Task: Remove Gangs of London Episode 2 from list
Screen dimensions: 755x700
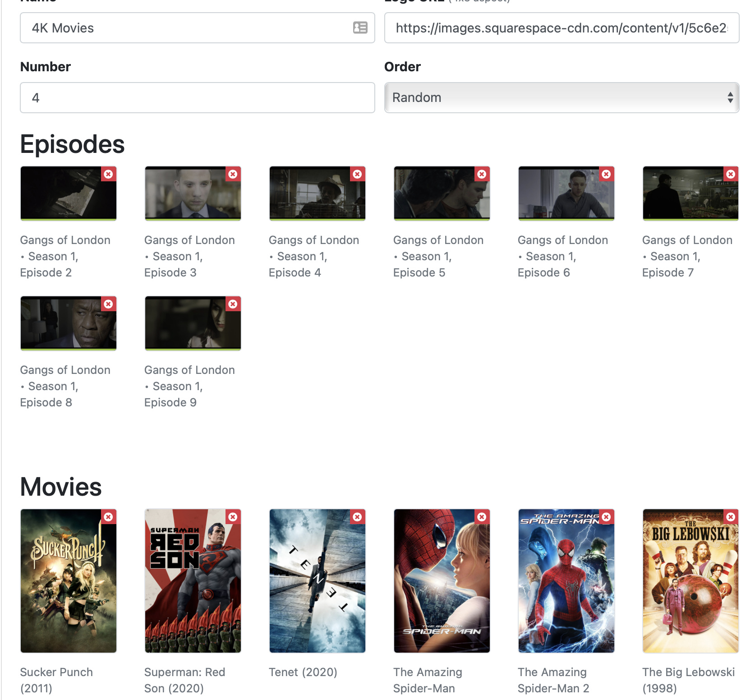Action: pos(108,174)
